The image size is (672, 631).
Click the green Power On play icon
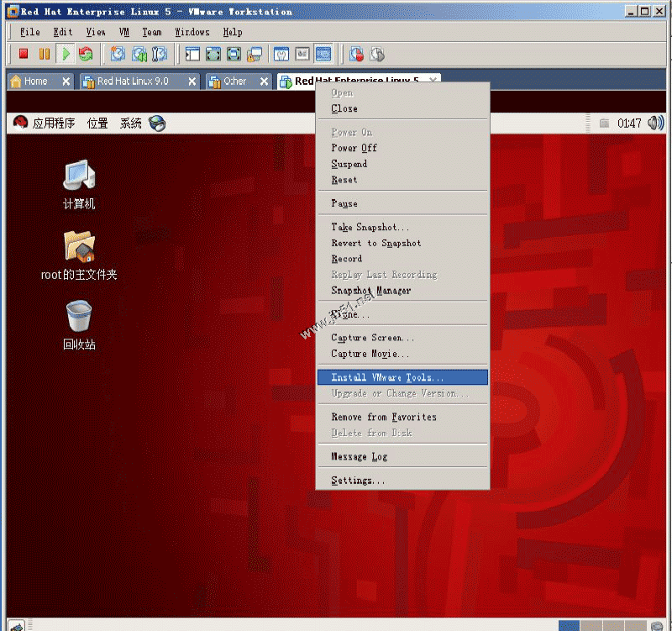[x=66, y=54]
